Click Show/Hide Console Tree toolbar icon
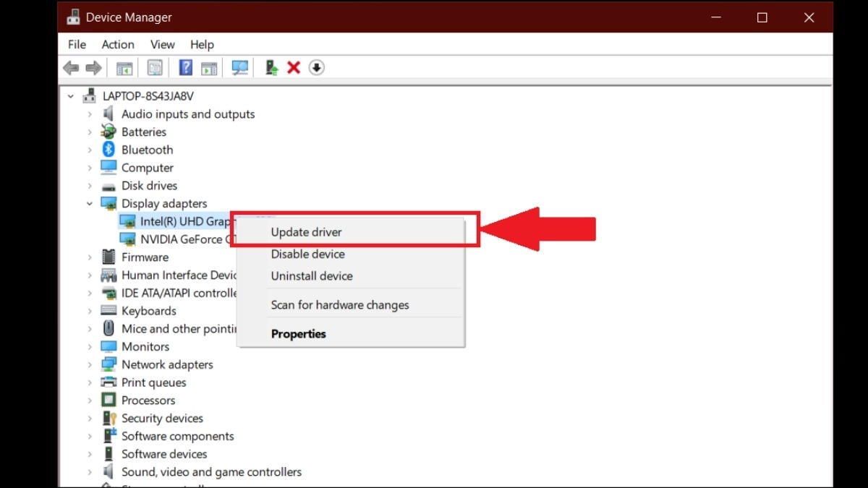 point(124,68)
